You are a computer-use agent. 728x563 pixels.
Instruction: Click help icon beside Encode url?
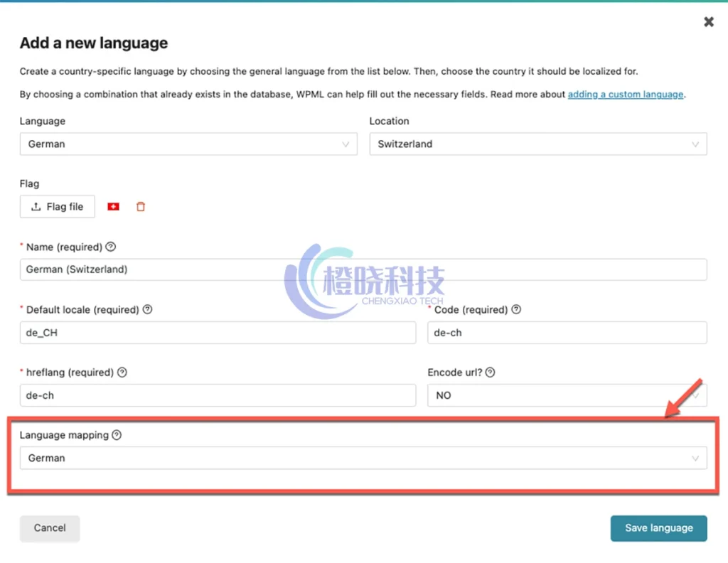(x=490, y=372)
